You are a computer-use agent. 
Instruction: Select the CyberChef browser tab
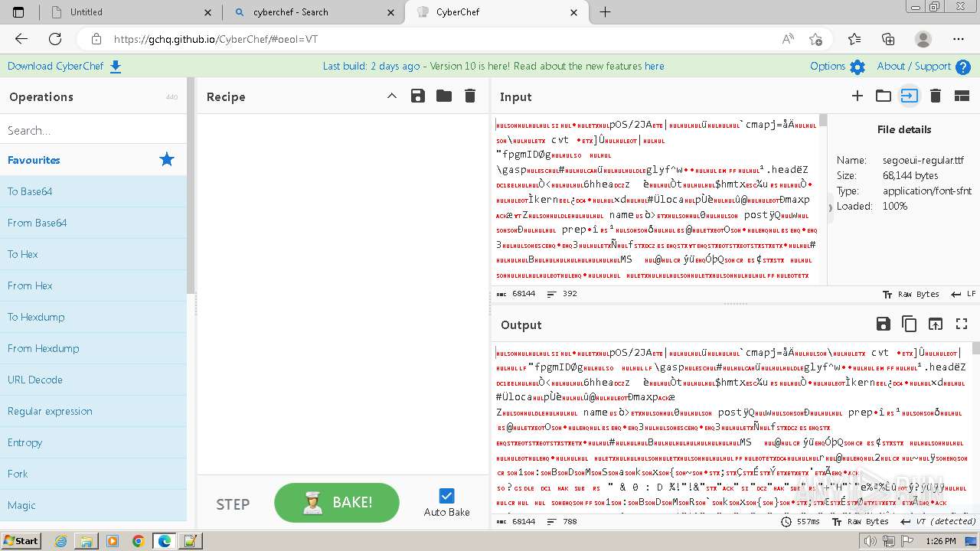(x=495, y=12)
